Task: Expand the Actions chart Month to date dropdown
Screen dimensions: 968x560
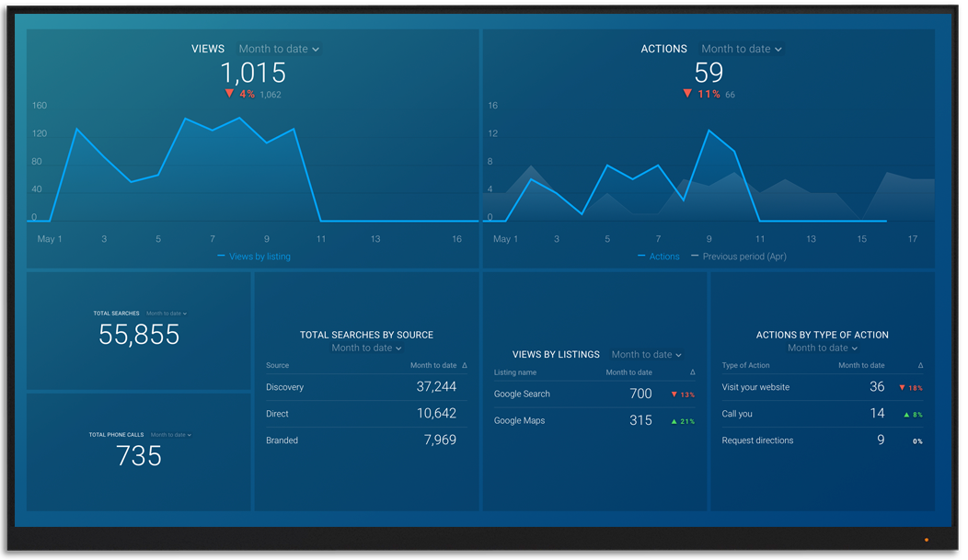Action: (x=741, y=49)
